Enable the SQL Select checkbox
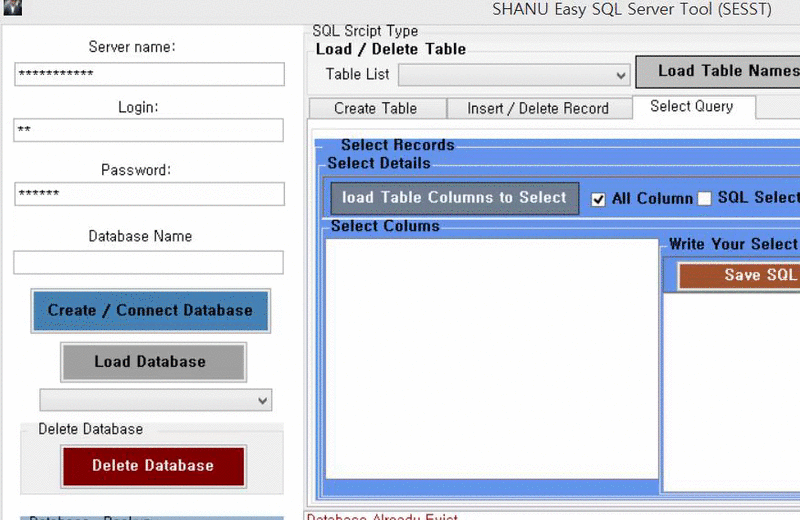Image resolution: width=800 pixels, height=520 pixels. pyautogui.click(x=704, y=199)
